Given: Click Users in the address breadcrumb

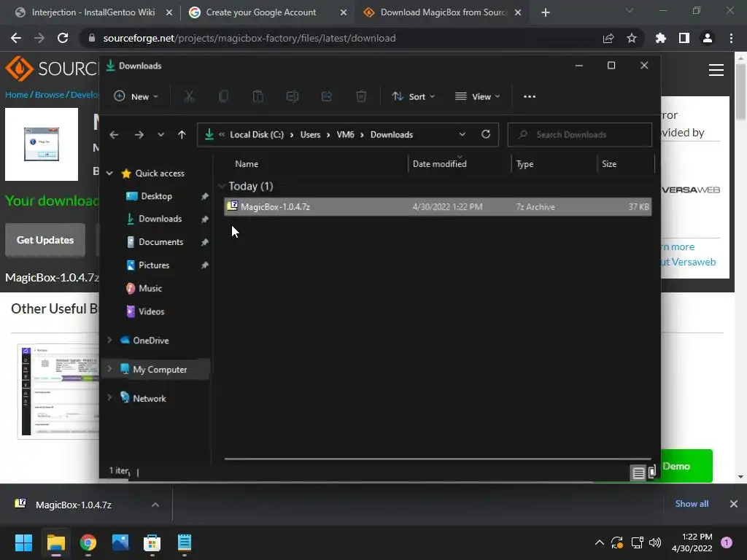Looking at the screenshot, I should (x=310, y=135).
